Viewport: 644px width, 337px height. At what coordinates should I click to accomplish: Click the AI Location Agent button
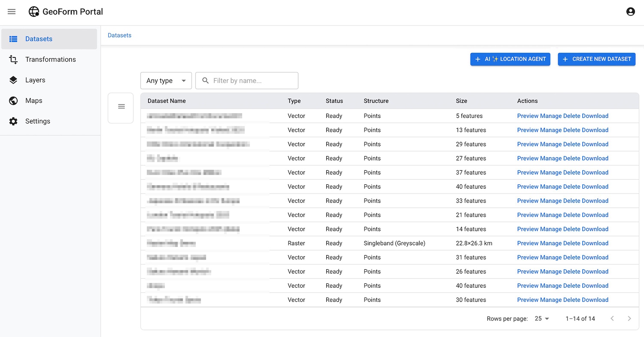point(510,59)
